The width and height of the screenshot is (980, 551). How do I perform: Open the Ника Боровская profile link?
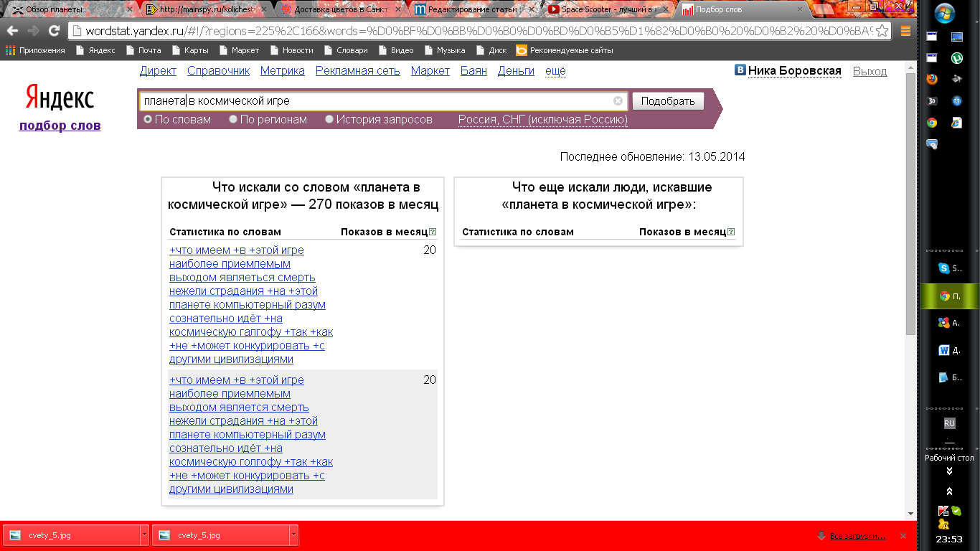click(794, 70)
